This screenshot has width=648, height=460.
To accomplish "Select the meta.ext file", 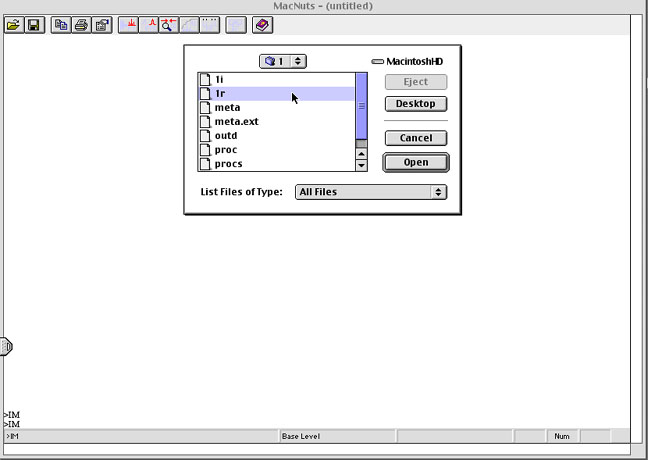I will click(236, 121).
